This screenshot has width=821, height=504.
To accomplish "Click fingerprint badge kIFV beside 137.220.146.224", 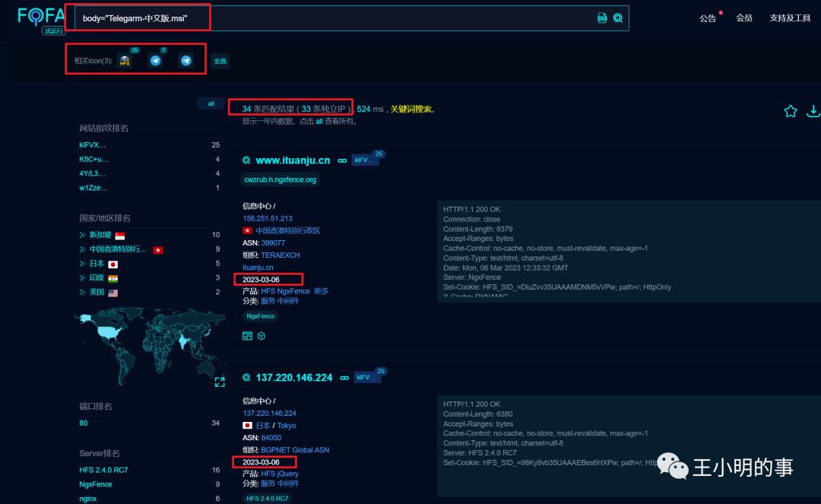I will tap(366, 377).
